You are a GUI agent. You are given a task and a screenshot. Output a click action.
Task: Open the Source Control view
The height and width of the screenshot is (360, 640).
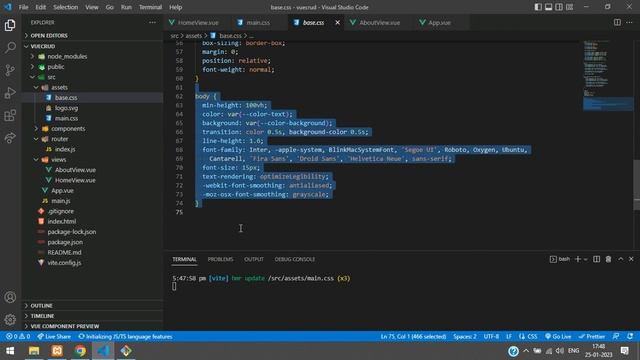10,70
